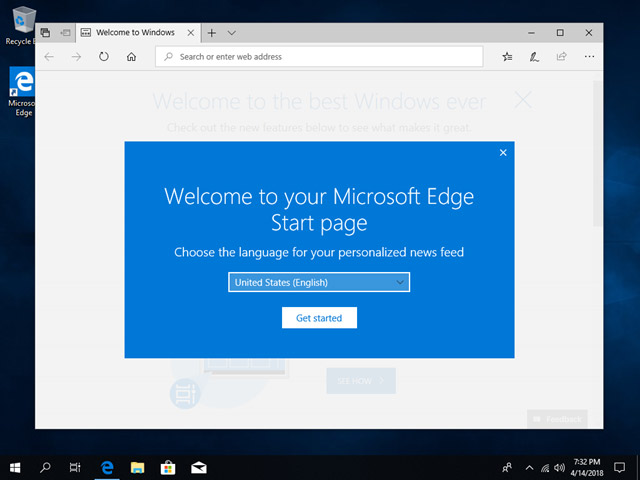
Task: Click the Get started button
Action: click(319, 318)
